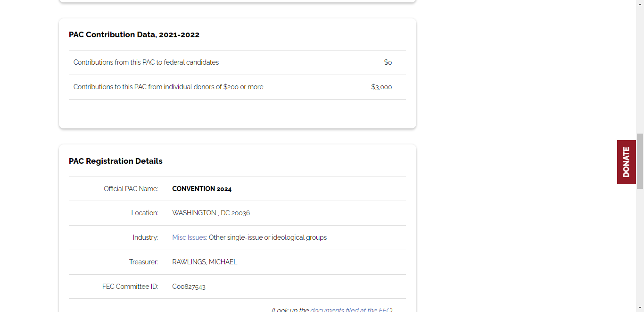This screenshot has width=644, height=312.
Task: Select the treasurer name RAWLINGS, MICHAEL
Action: [x=205, y=262]
